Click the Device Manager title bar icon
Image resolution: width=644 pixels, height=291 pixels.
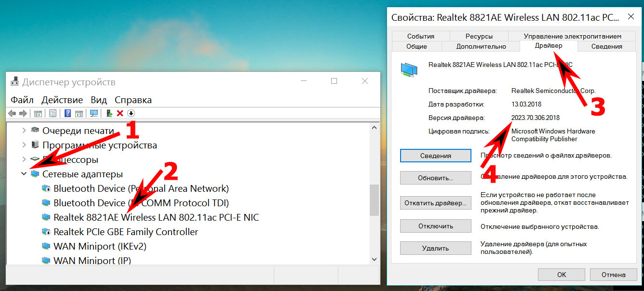15,82
